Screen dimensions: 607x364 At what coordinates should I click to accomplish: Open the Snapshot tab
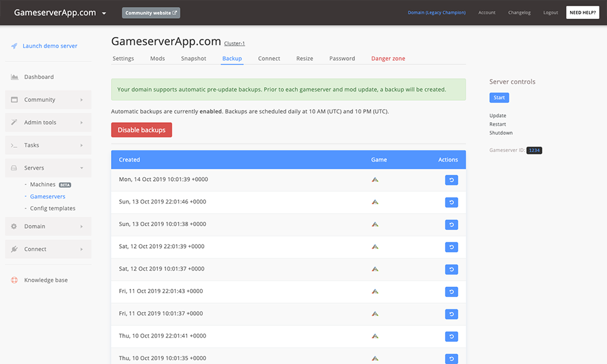tap(194, 58)
